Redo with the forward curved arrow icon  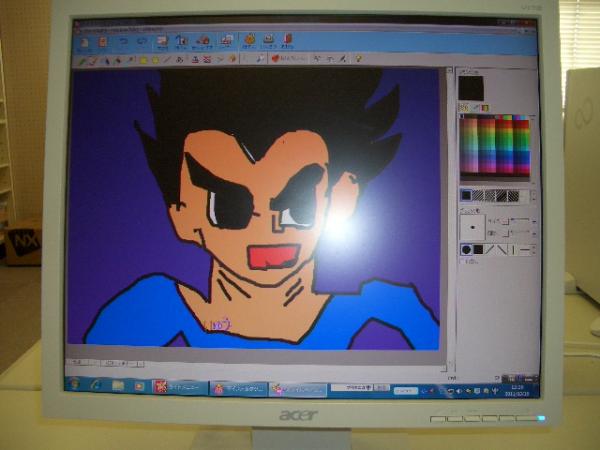point(142,42)
